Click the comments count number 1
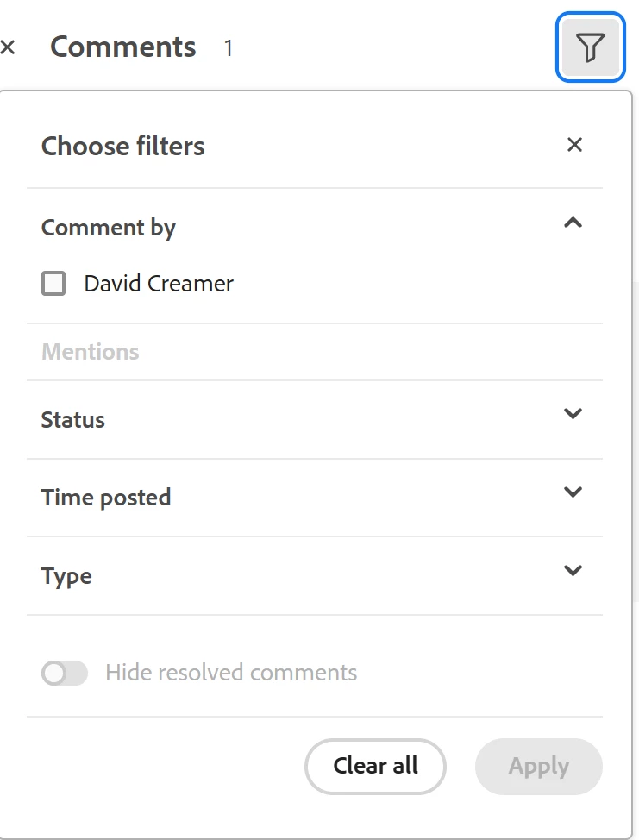This screenshot has width=639, height=840. coord(229,48)
